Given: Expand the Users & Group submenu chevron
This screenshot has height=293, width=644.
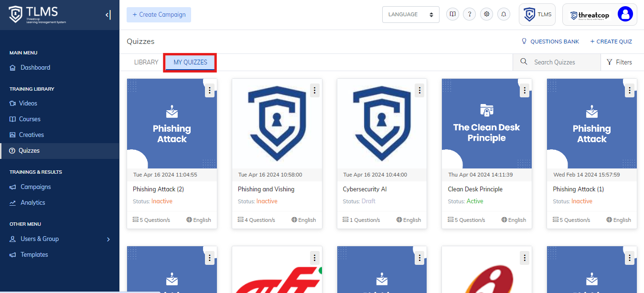Looking at the screenshot, I should click(x=108, y=239).
